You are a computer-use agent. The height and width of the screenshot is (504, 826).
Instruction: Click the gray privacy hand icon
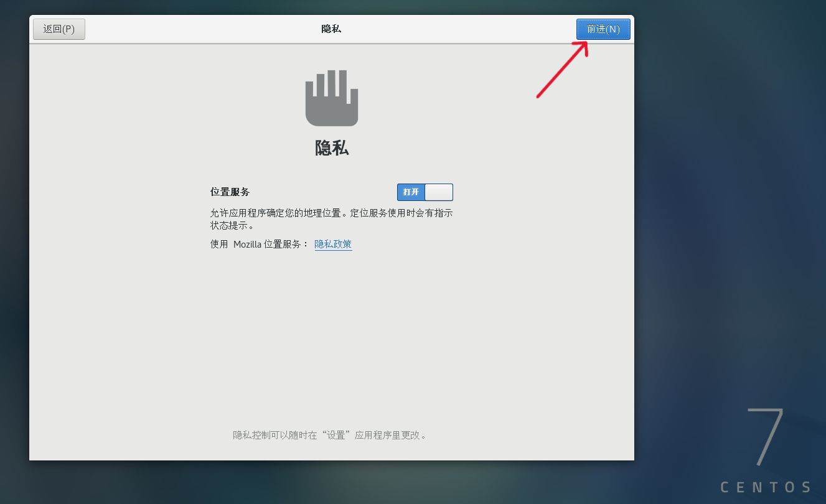click(x=332, y=98)
